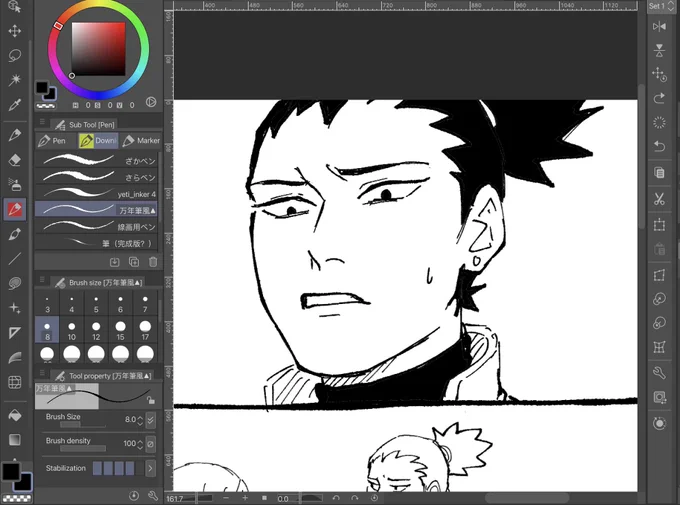Reset tool property to initial settings icon

[x=134, y=495]
